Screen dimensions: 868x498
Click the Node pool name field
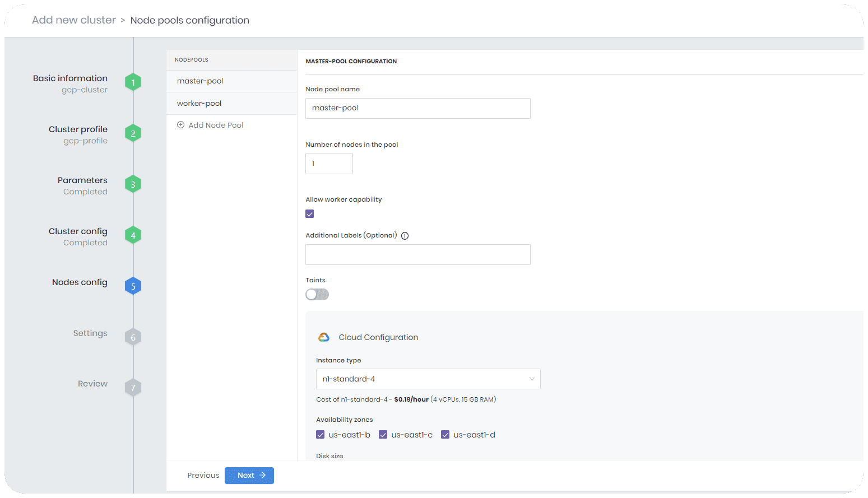tap(418, 109)
